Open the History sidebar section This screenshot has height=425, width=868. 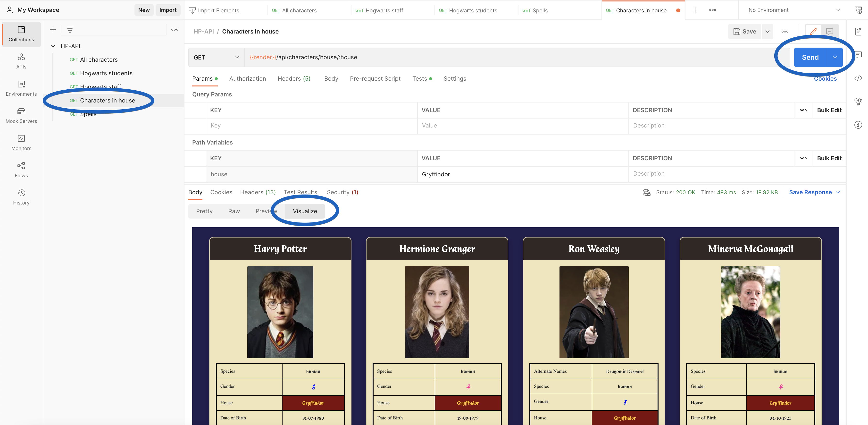click(x=21, y=197)
